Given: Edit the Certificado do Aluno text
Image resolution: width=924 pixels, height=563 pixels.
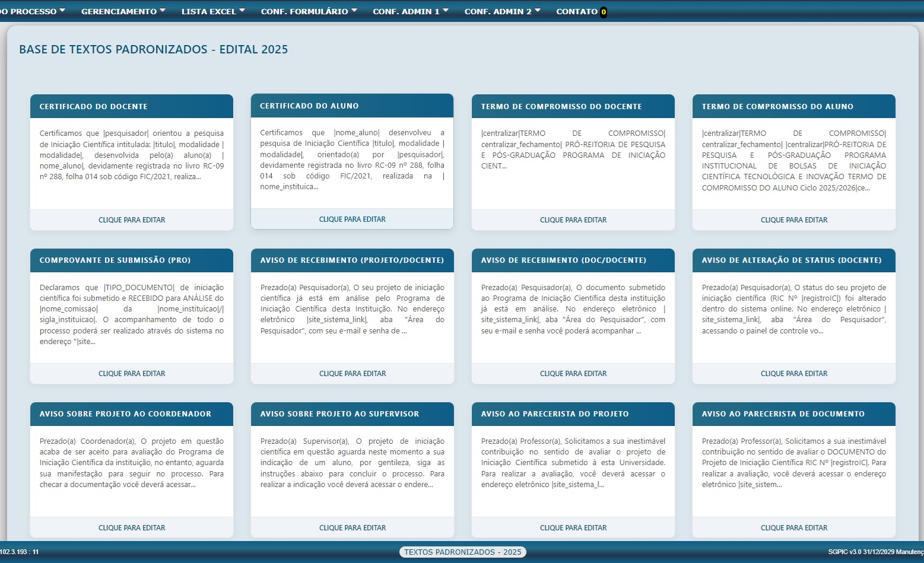Looking at the screenshot, I should [x=353, y=220].
